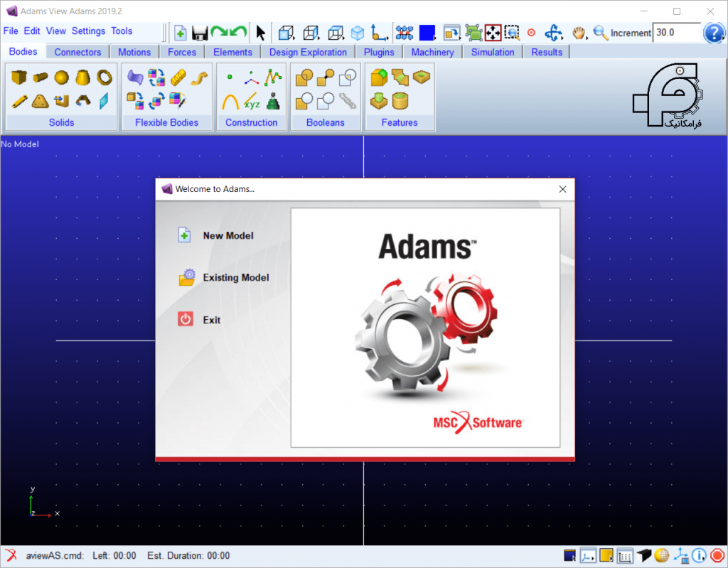Open an Existing Model from welcome dialog

[224, 278]
